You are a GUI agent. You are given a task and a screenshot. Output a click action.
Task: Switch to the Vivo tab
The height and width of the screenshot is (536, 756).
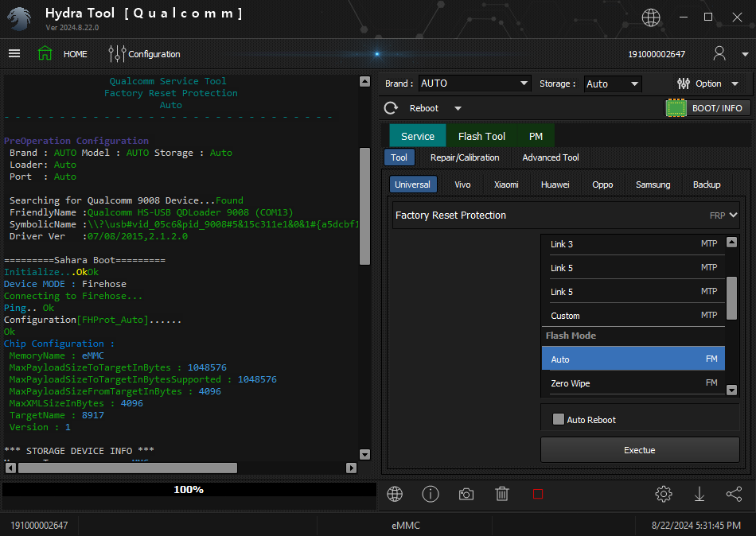pos(463,184)
